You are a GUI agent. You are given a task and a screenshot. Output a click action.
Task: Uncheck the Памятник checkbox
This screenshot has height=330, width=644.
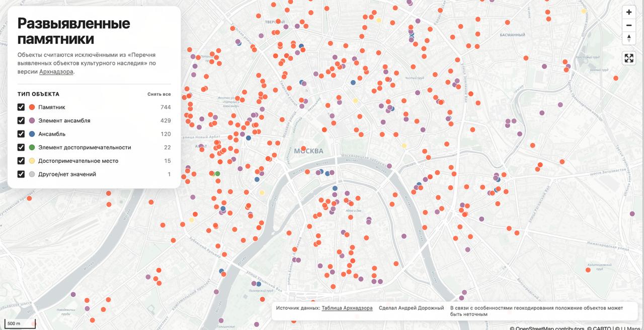[21, 107]
